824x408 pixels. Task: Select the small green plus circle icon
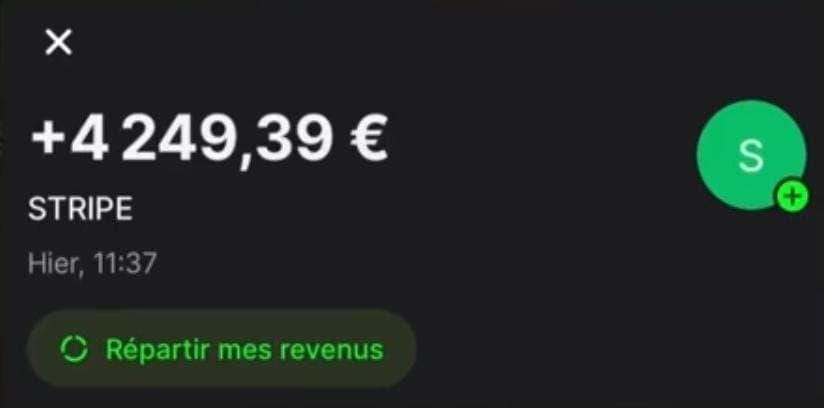pos(792,196)
